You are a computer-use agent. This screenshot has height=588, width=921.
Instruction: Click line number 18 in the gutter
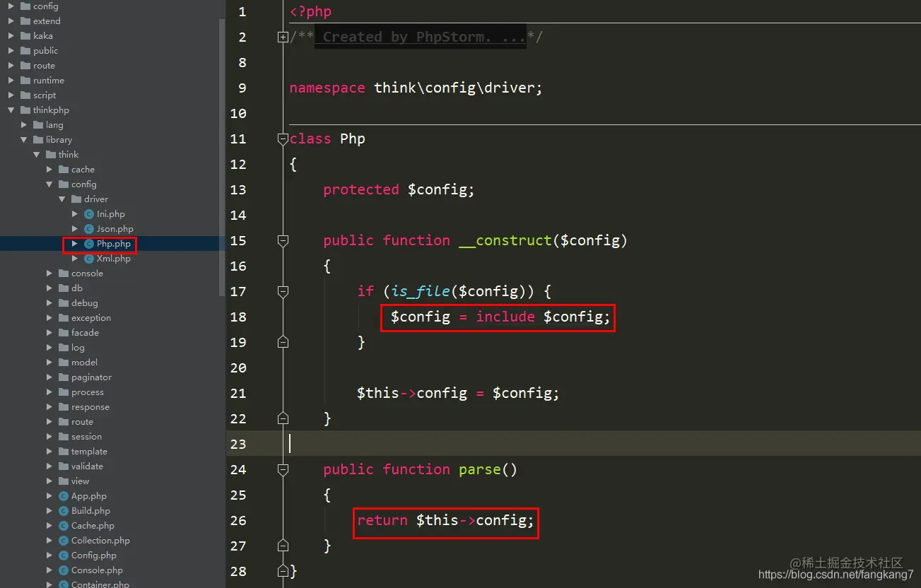(238, 317)
